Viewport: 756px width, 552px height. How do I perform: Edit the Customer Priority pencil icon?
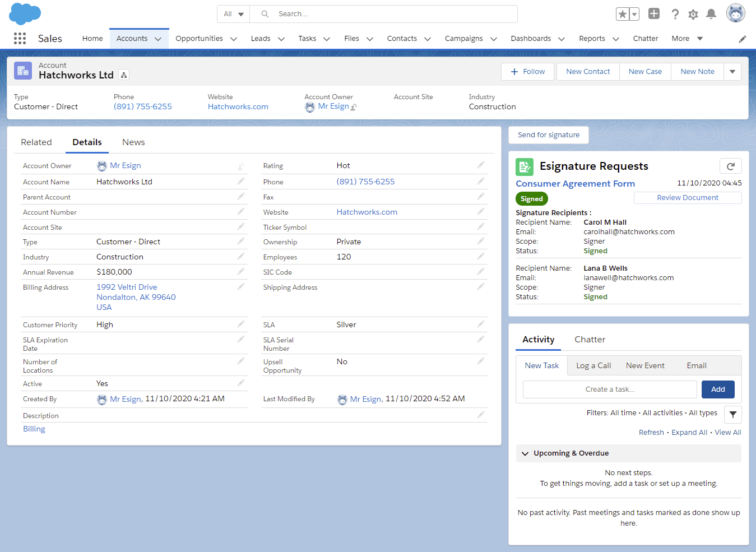[x=241, y=324]
